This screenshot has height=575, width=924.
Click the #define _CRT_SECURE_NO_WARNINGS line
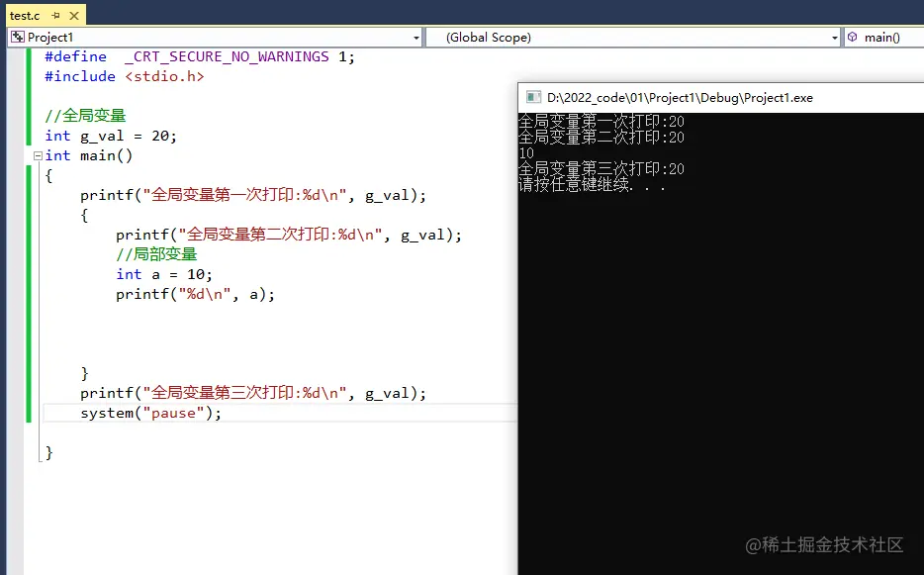tap(200, 56)
